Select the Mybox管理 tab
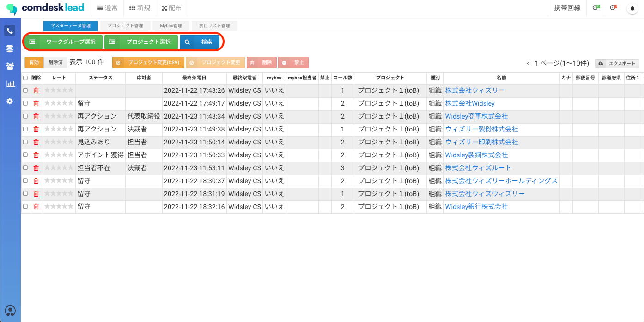The image size is (644, 322). tap(171, 26)
